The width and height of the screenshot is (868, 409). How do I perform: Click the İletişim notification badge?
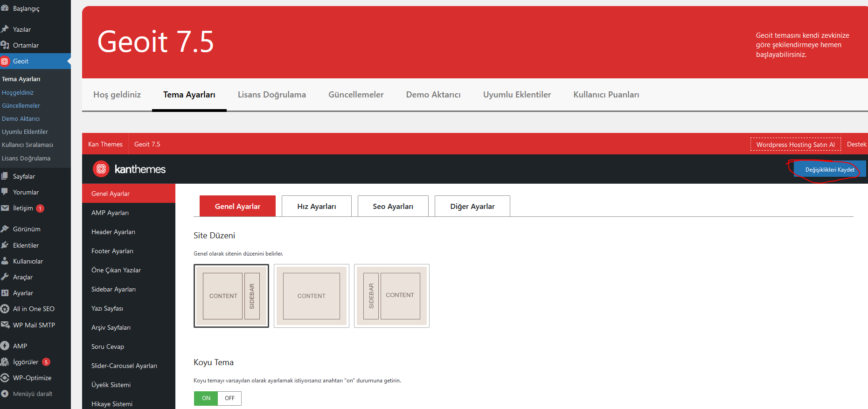[40, 208]
